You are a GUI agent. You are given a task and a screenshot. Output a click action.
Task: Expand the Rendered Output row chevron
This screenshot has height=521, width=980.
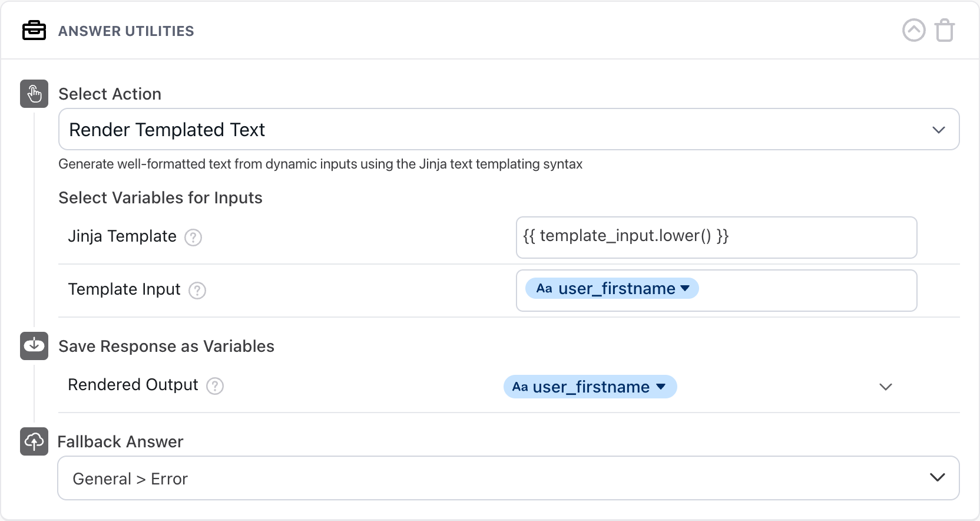(886, 387)
